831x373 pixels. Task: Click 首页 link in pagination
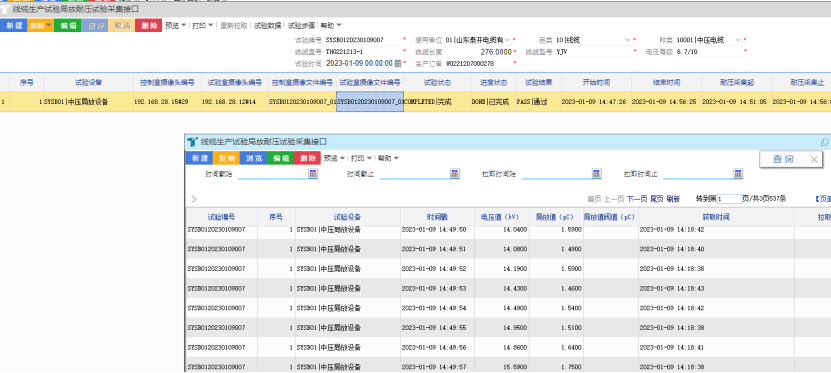click(x=594, y=199)
